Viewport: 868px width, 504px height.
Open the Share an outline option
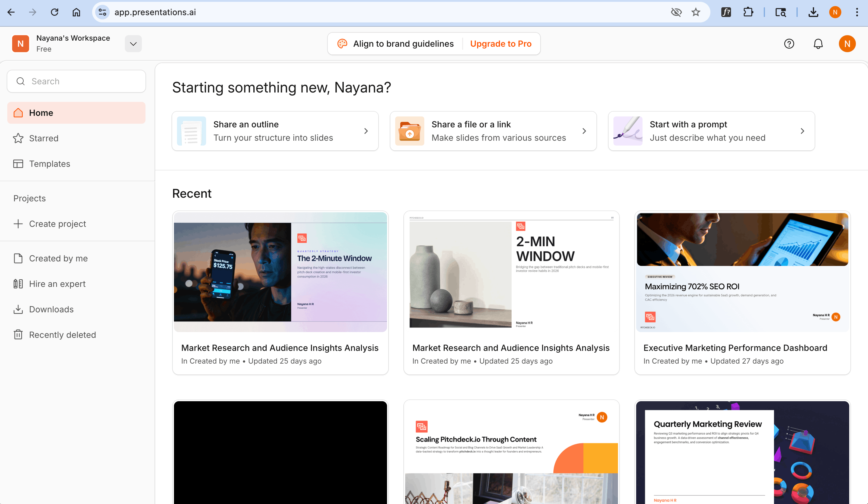tap(275, 131)
